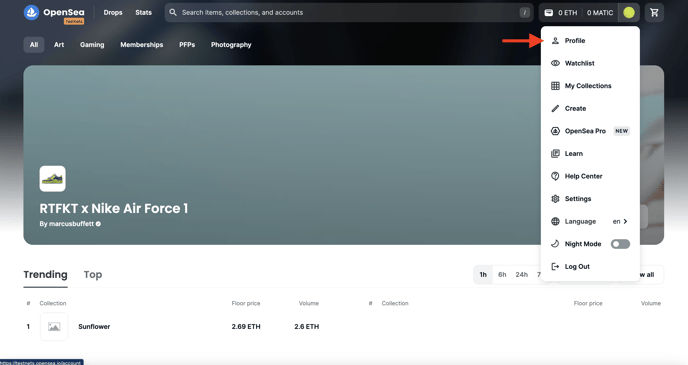Switch to the Trending tab
This screenshot has width=688, height=365.
(x=45, y=275)
